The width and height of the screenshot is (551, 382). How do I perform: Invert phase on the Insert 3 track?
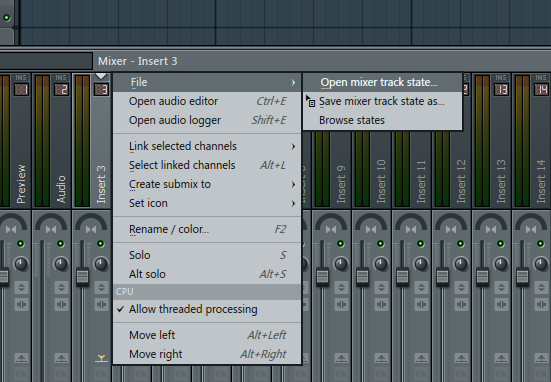point(102,288)
